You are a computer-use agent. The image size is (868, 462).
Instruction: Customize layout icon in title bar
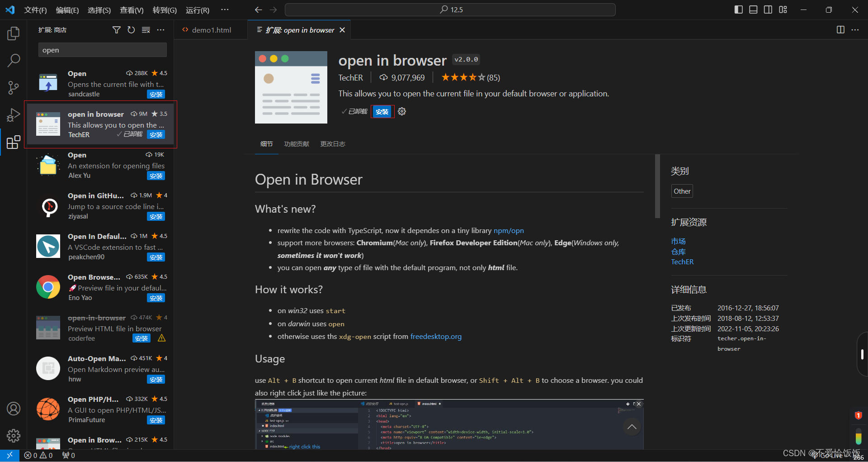point(783,10)
